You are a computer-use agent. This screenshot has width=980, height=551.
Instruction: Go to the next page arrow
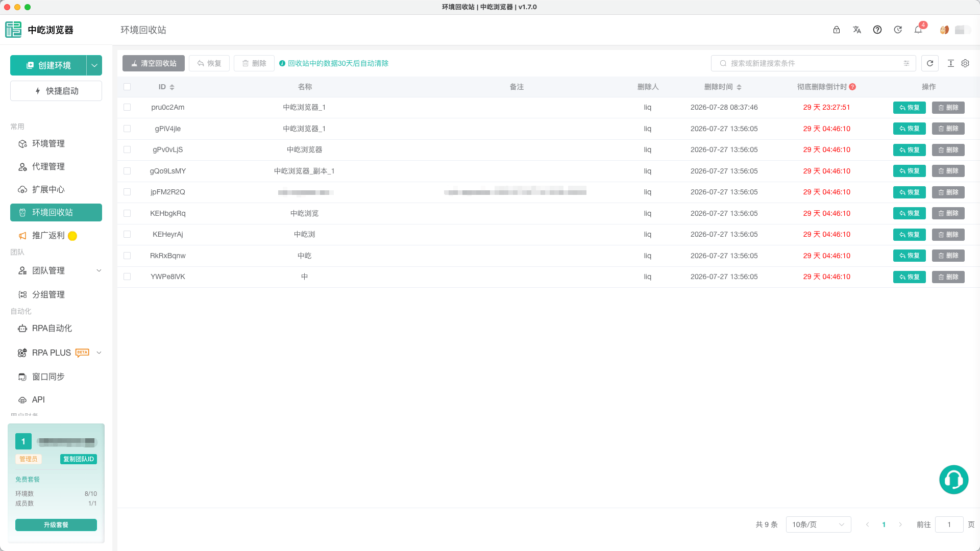[900, 524]
